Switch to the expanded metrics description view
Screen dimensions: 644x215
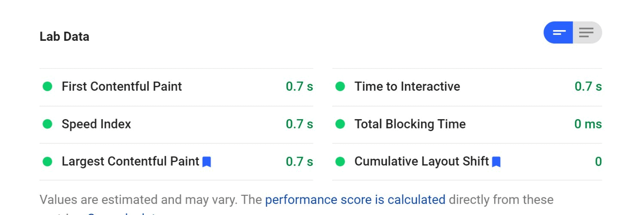pyautogui.click(x=587, y=33)
